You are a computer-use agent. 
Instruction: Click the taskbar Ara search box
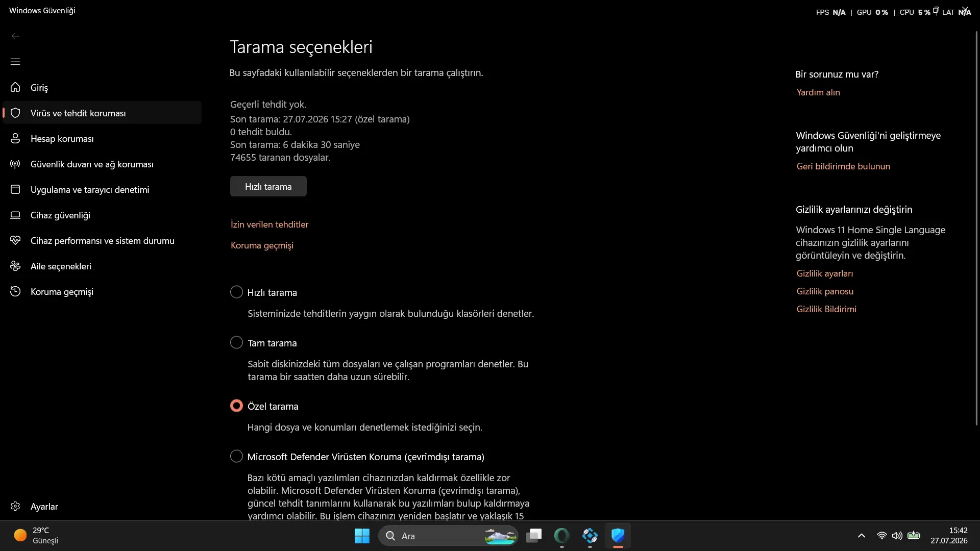(x=448, y=536)
